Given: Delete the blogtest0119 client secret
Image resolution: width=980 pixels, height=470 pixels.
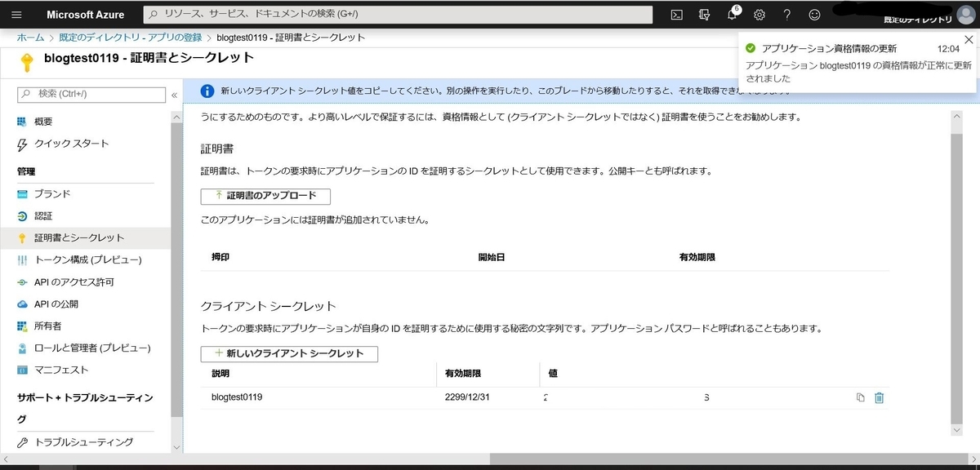Looking at the screenshot, I should pyautogui.click(x=879, y=397).
